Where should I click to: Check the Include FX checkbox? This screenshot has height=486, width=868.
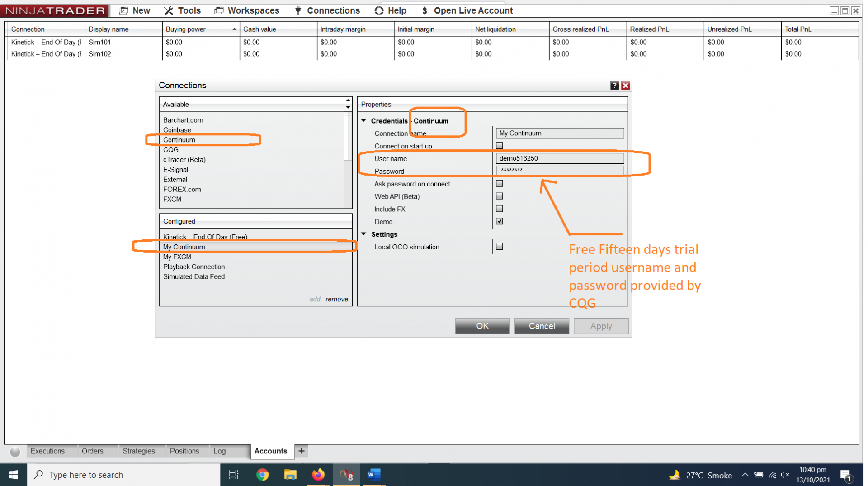(500, 209)
